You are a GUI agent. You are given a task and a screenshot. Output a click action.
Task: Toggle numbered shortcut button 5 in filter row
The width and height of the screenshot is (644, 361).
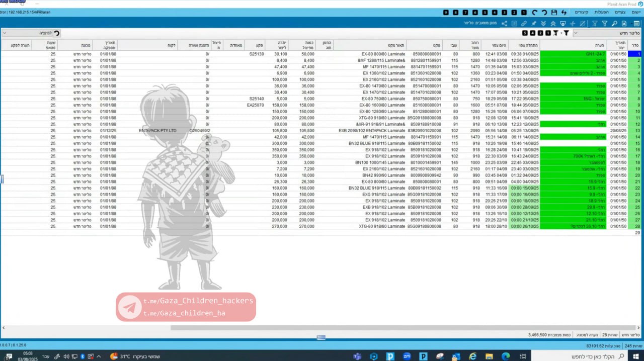[x=525, y=33]
